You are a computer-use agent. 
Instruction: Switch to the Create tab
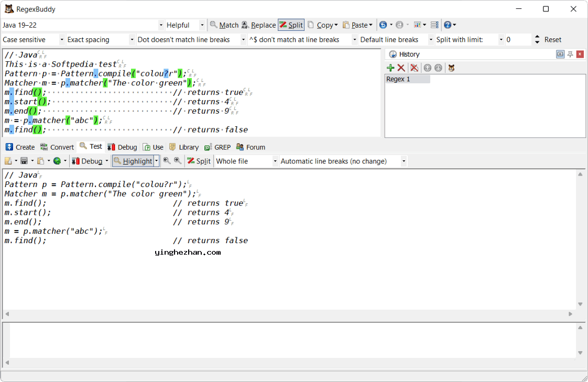click(x=20, y=147)
